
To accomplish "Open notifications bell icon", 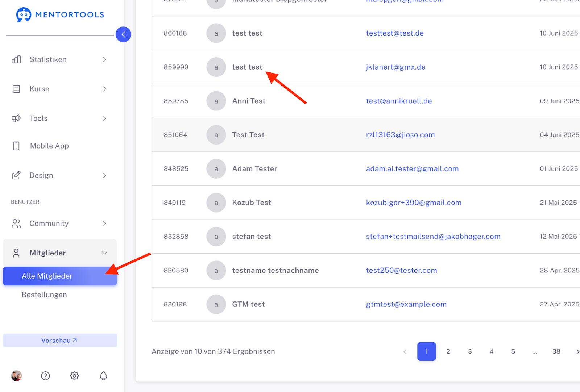I will tap(103, 376).
